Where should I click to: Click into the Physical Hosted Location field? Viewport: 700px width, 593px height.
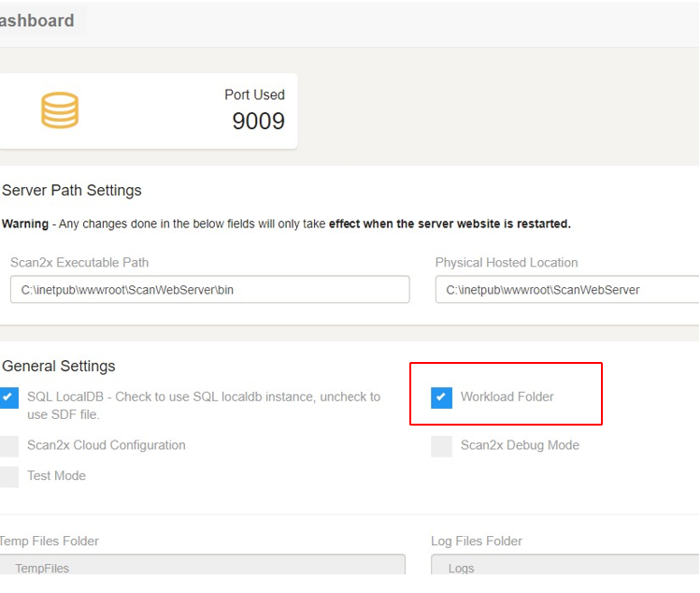pos(566,290)
